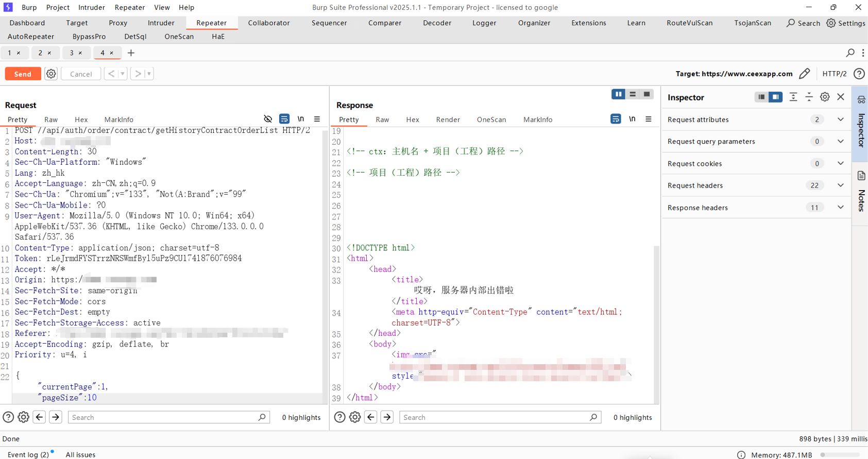
Task: Open the Notes side panel icon
Action: (861, 176)
